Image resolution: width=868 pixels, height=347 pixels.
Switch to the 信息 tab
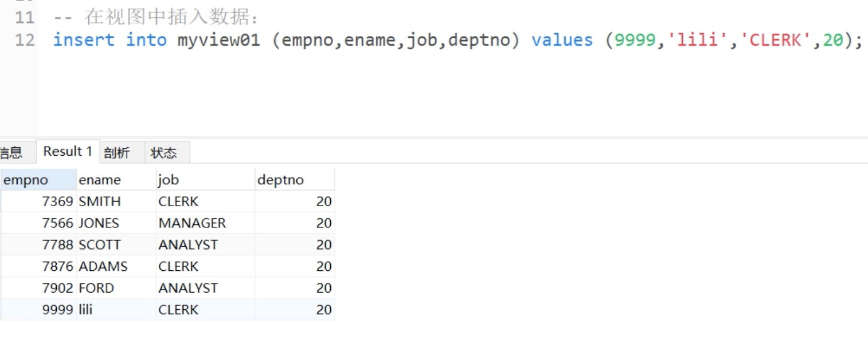coord(10,153)
